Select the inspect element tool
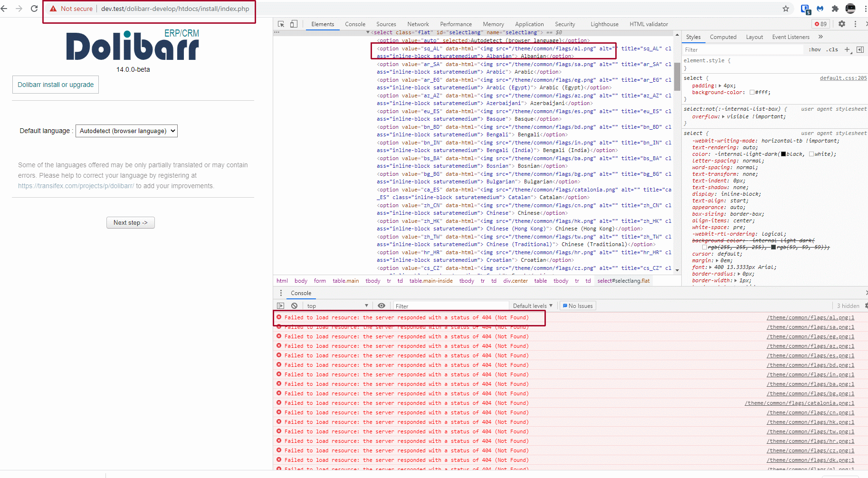The image size is (868, 478). pos(281,23)
